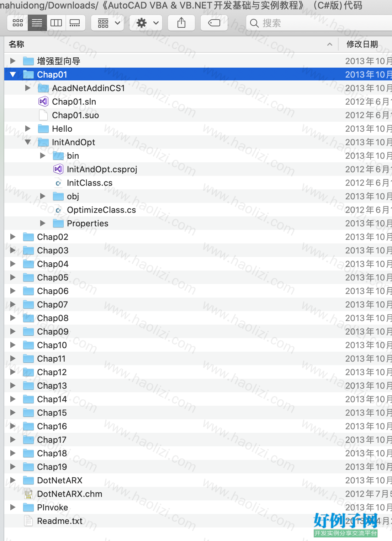Select the Chap17 row name

tap(52, 440)
